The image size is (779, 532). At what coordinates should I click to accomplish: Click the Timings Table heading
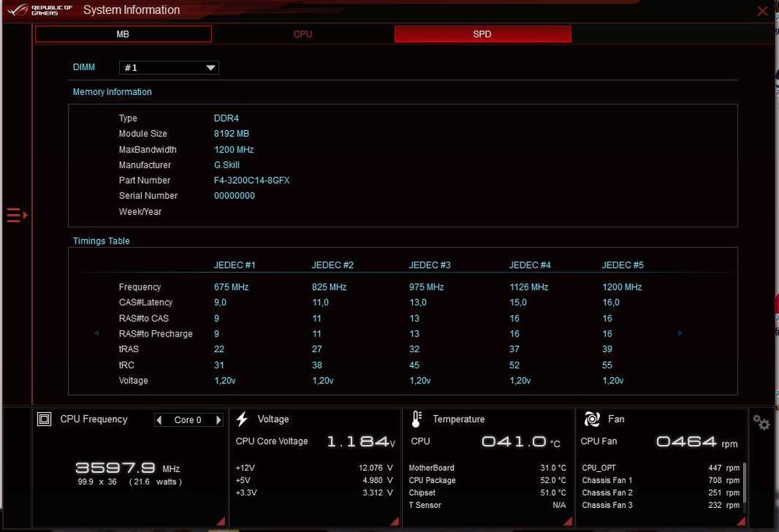pyautogui.click(x=101, y=241)
